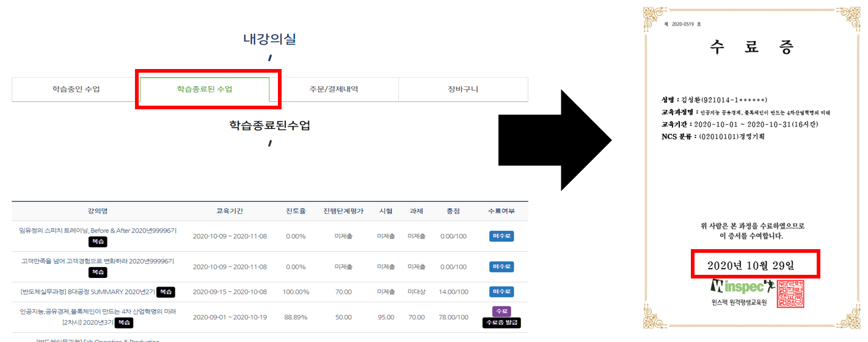Go to the 장바구니 tab
Screen dimensions: 868x342
coord(463,89)
